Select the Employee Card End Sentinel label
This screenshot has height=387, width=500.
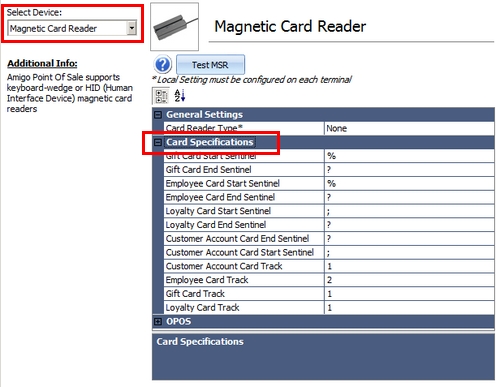click(x=220, y=197)
